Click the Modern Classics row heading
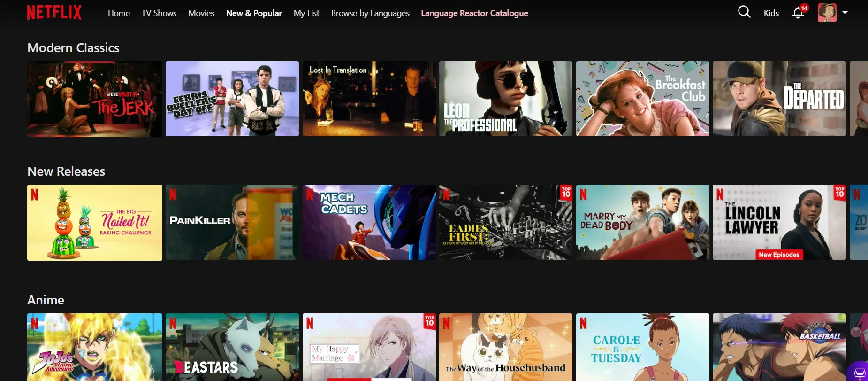This screenshot has height=381, width=868. tap(73, 48)
